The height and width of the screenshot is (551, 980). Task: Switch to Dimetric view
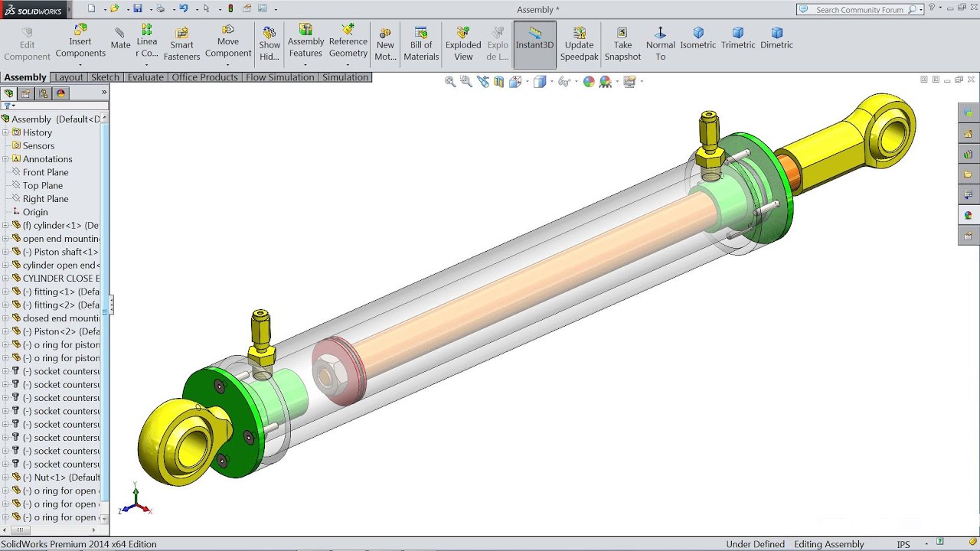(777, 38)
